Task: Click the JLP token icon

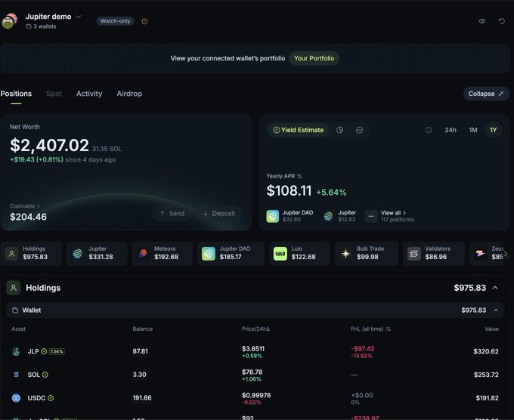Action: [16, 351]
